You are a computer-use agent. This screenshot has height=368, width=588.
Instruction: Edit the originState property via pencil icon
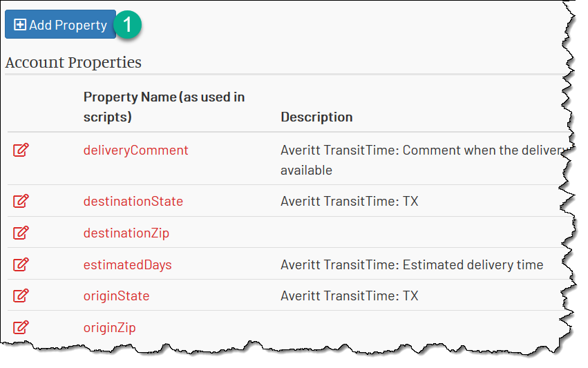[21, 296]
